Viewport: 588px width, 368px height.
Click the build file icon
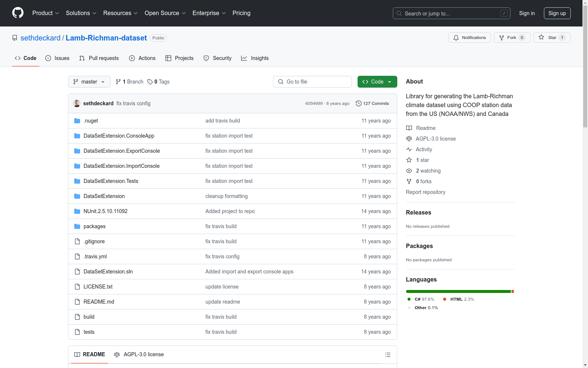[77, 317]
